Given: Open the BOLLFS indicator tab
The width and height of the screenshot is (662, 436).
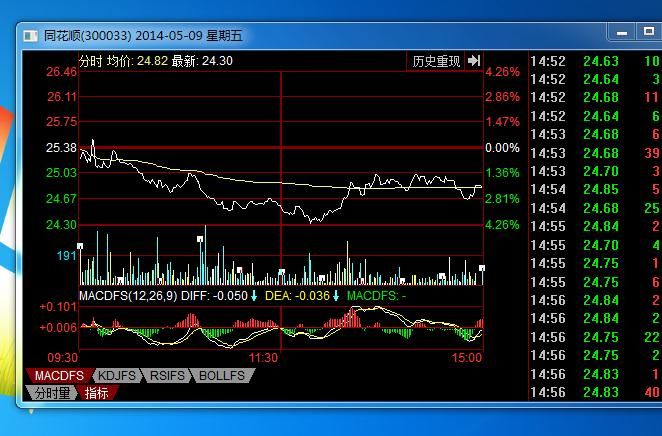Looking at the screenshot, I should pos(222,376).
